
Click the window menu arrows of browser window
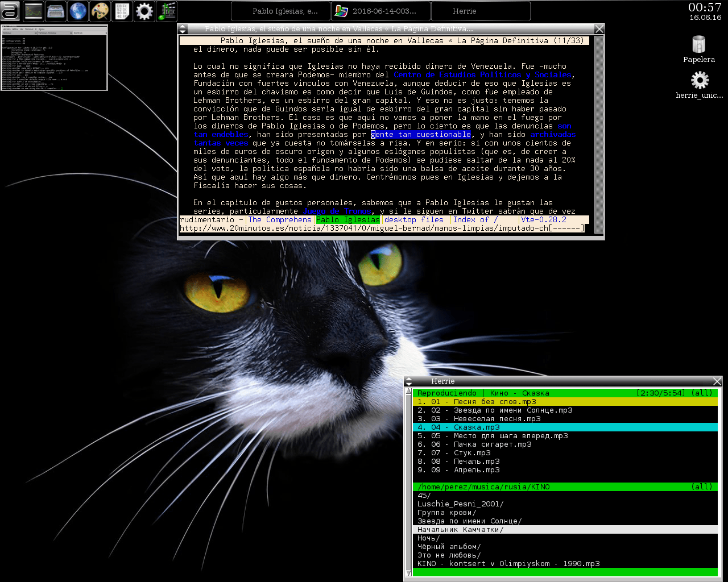click(x=183, y=29)
